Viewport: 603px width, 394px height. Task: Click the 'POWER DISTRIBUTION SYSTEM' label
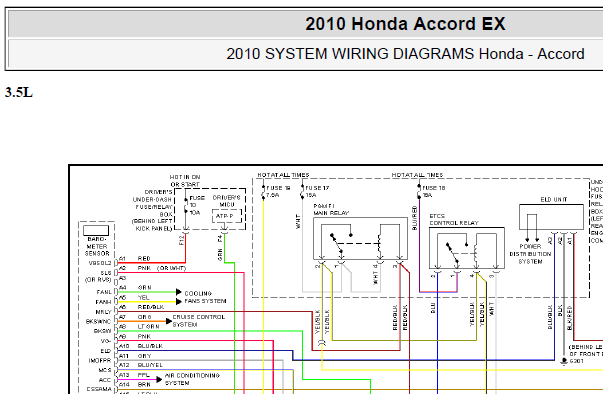coord(530,254)
